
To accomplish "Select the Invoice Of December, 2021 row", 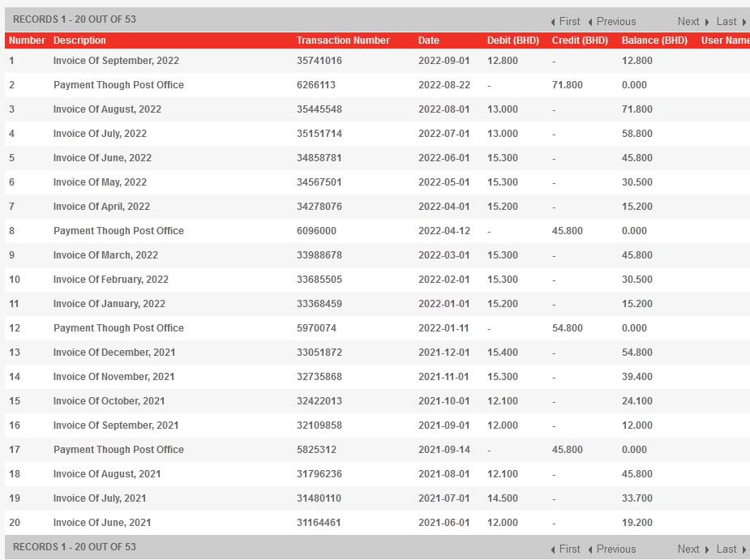I will click(114, 353).
